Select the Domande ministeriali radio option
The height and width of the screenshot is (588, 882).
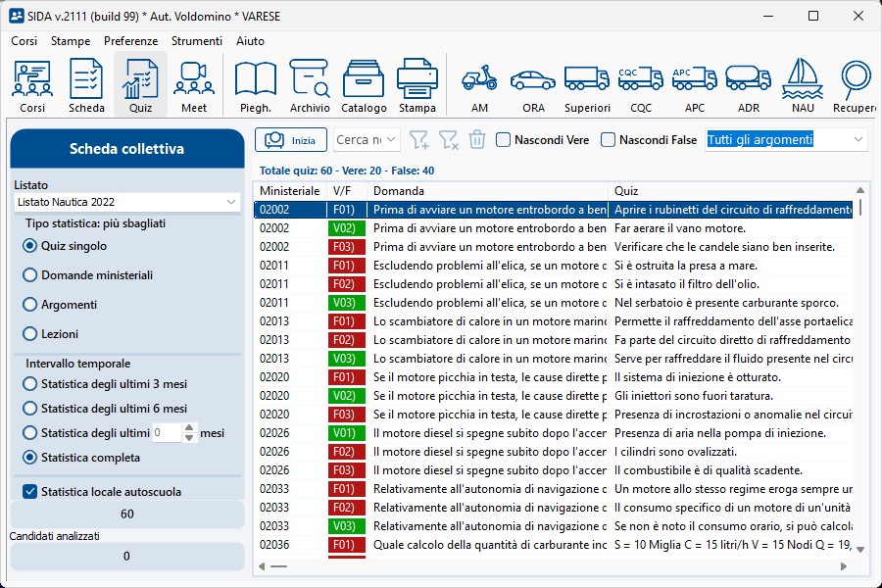[29, 275]
